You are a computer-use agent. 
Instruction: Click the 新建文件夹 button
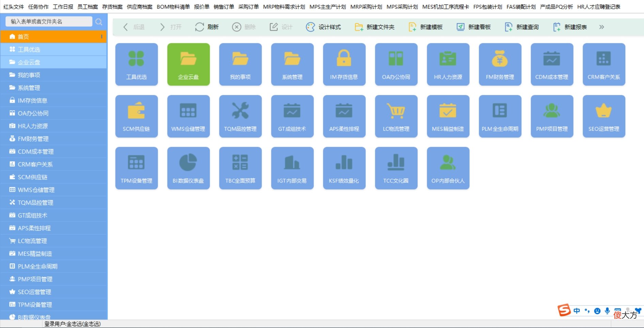(374, 27)
